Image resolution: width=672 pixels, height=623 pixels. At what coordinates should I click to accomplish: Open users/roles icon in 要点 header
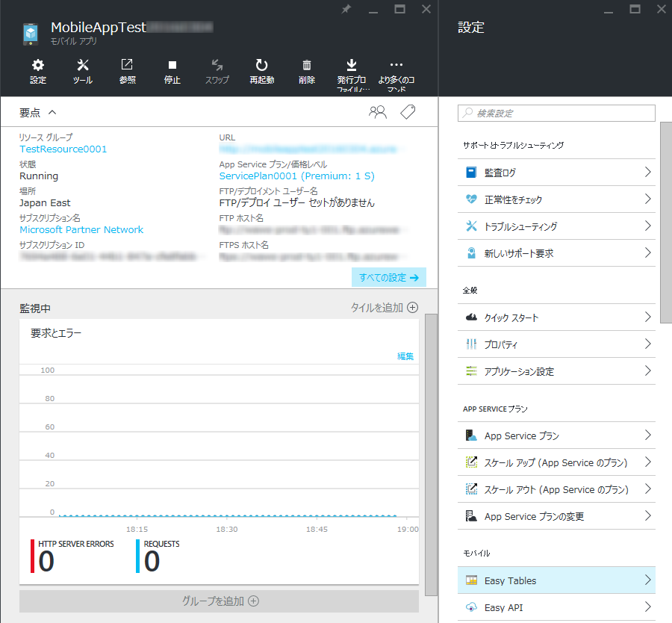(x=378, y=112)
